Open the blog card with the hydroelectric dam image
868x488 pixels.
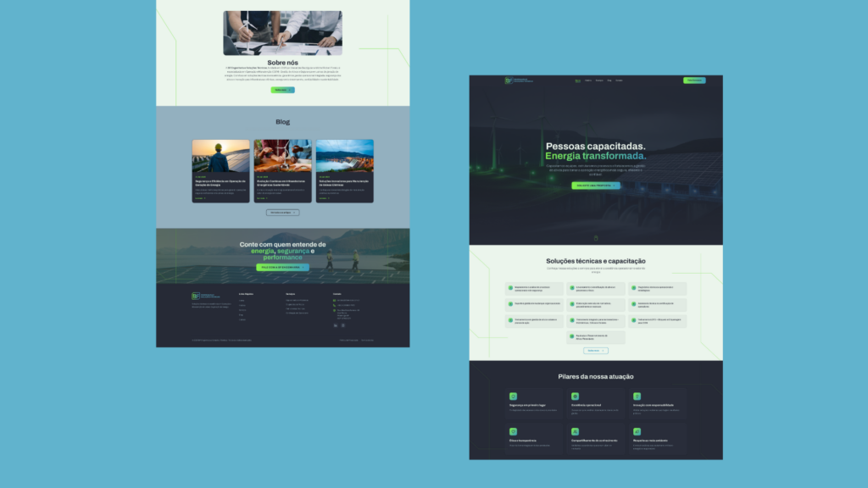[344, 171]
